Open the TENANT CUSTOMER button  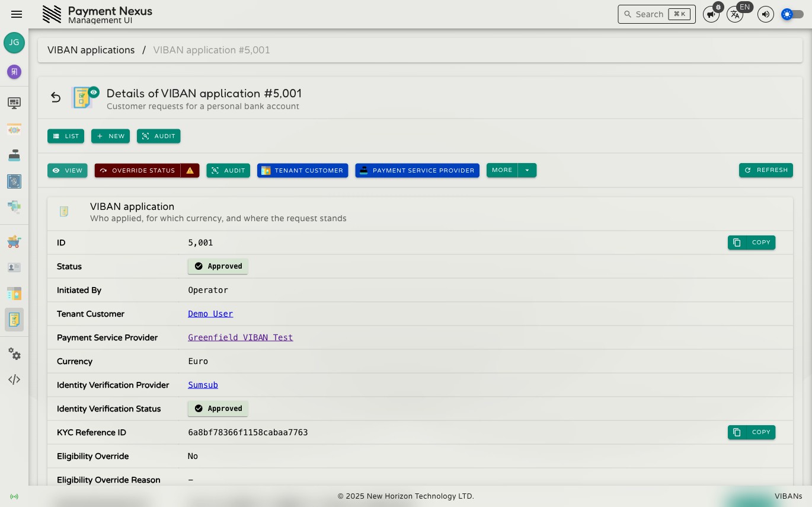pos(302,170)
